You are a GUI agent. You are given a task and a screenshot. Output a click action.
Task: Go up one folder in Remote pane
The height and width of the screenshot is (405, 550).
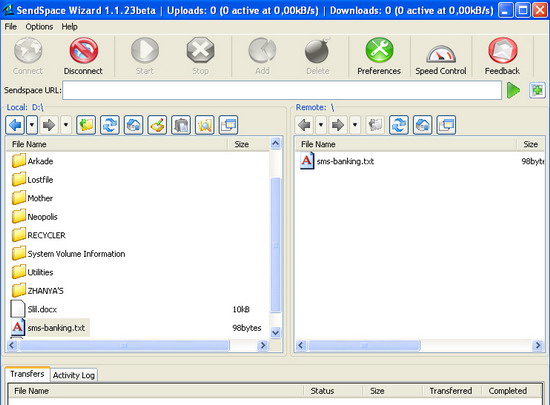375,125
